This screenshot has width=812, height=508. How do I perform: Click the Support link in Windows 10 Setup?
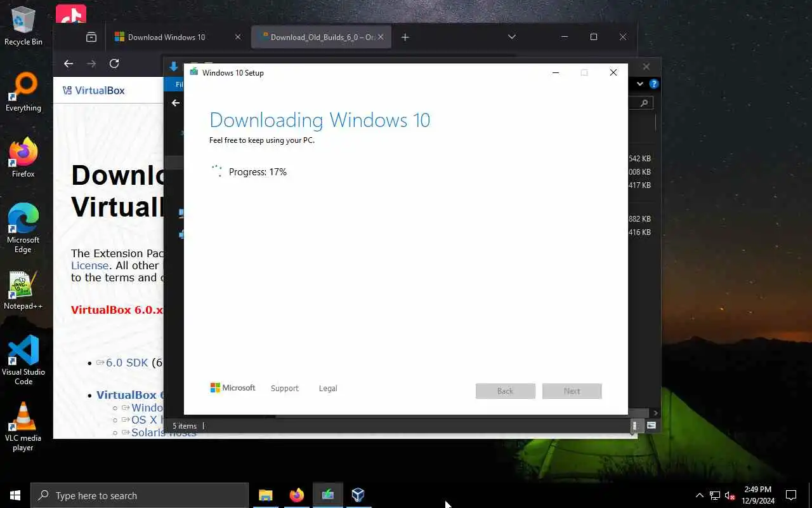click(284, 388)
